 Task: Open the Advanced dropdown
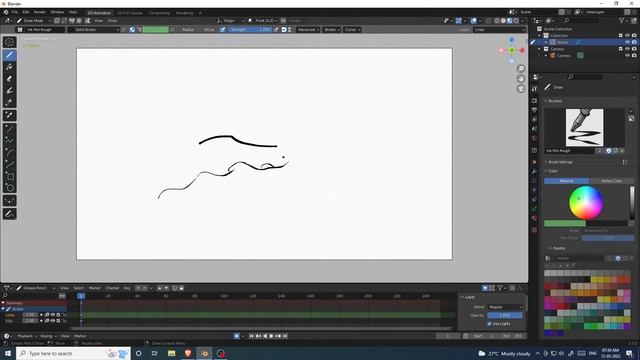[308, 29]
